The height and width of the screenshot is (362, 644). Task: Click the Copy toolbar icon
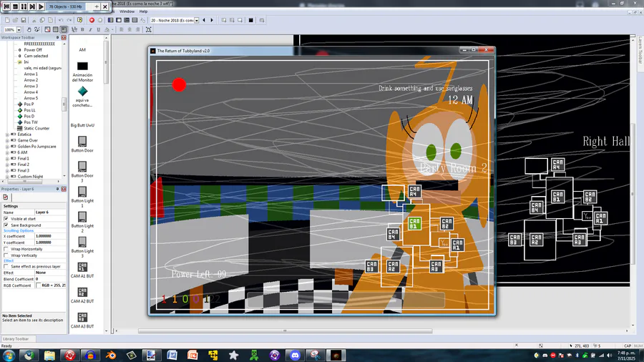42,20
